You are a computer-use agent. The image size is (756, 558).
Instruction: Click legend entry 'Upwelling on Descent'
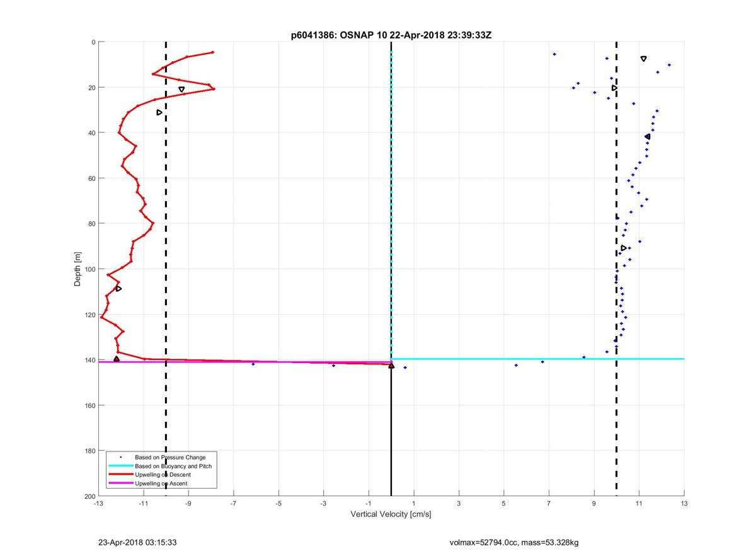pyautogui.click(x=163, y=474)
